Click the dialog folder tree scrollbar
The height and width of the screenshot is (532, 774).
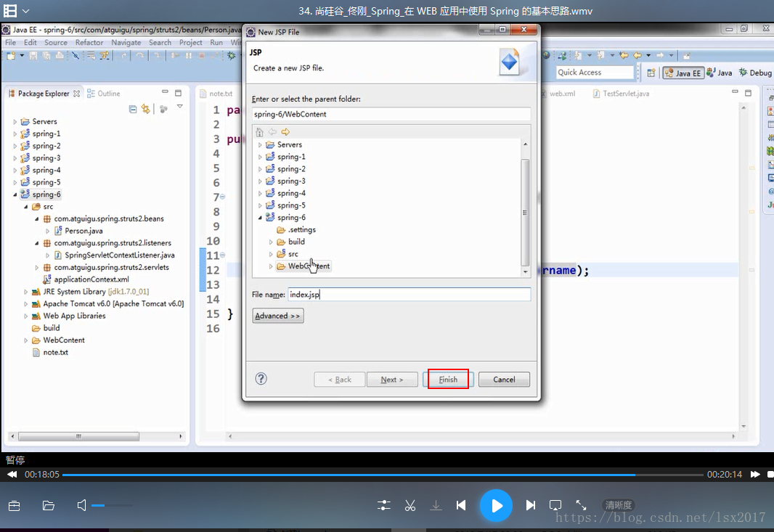coord(525,212)
